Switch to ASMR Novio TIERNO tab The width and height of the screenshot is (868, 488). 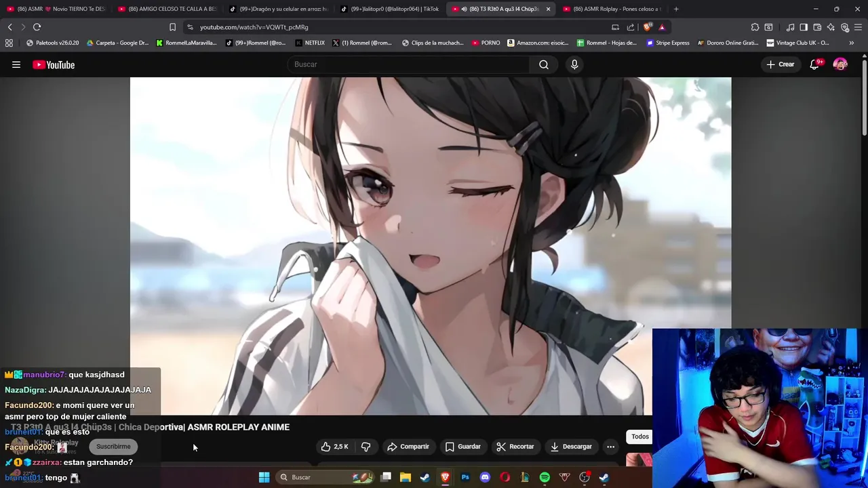click(56, 9)
